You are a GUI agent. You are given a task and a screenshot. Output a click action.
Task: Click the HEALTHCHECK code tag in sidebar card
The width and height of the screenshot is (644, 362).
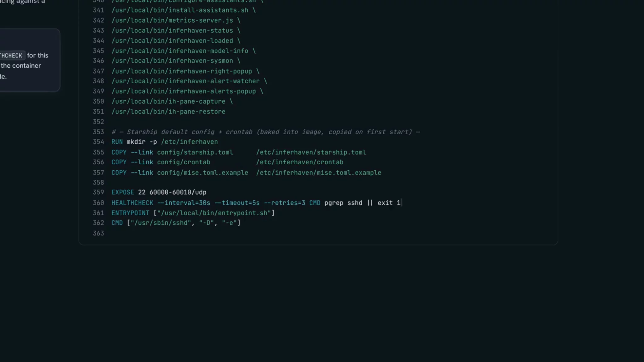click(x=12, y=56)
